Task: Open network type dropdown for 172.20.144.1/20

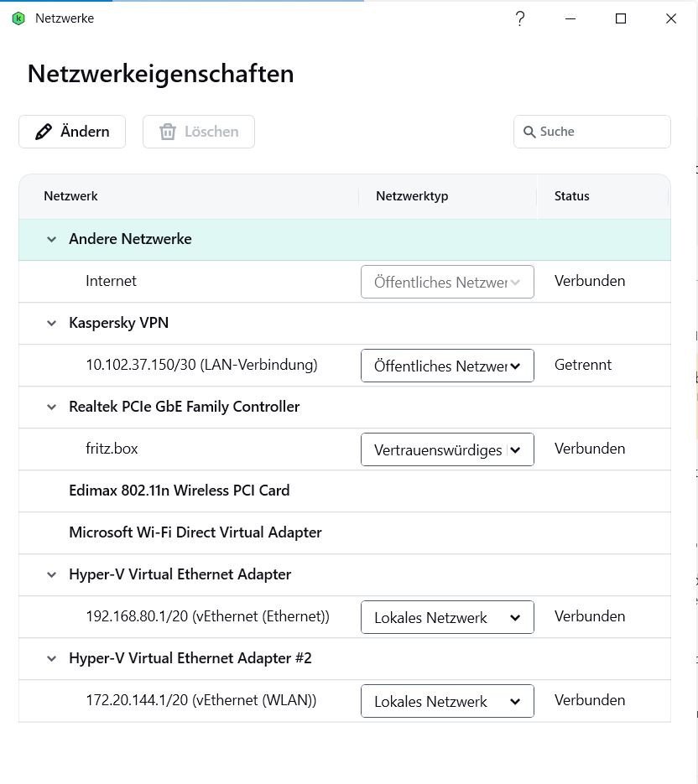Action: (x=447, y=701)
